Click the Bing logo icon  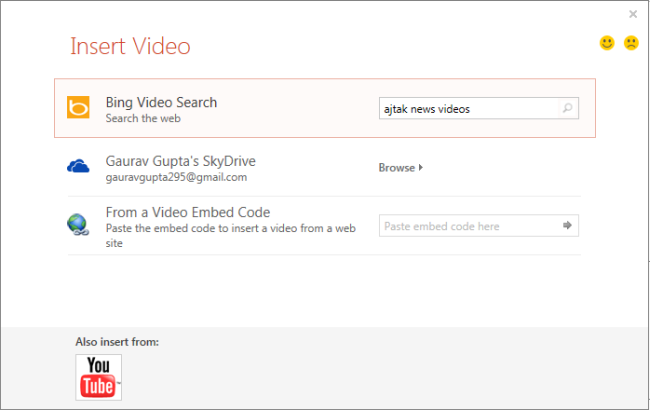pos(79,108)
